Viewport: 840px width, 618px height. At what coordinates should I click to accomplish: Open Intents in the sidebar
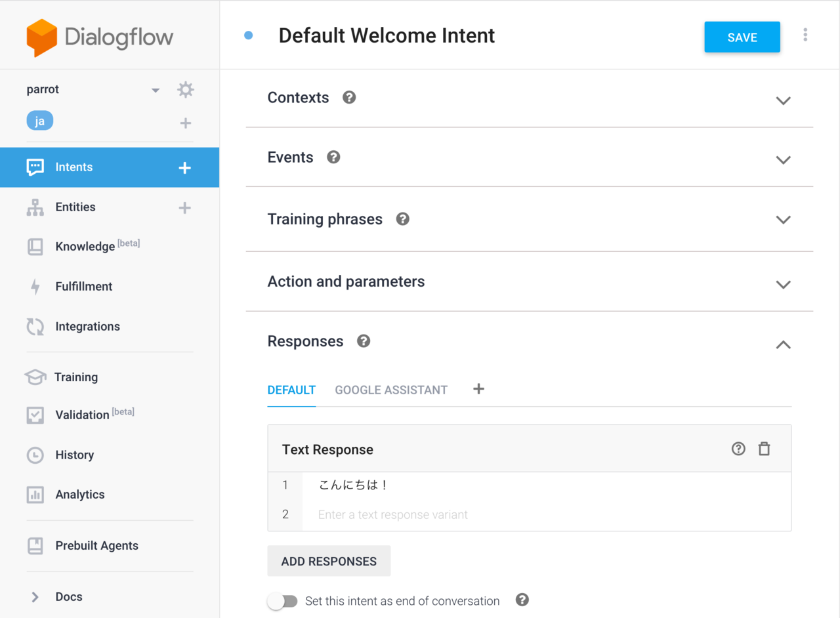click(x=110, y=167)
